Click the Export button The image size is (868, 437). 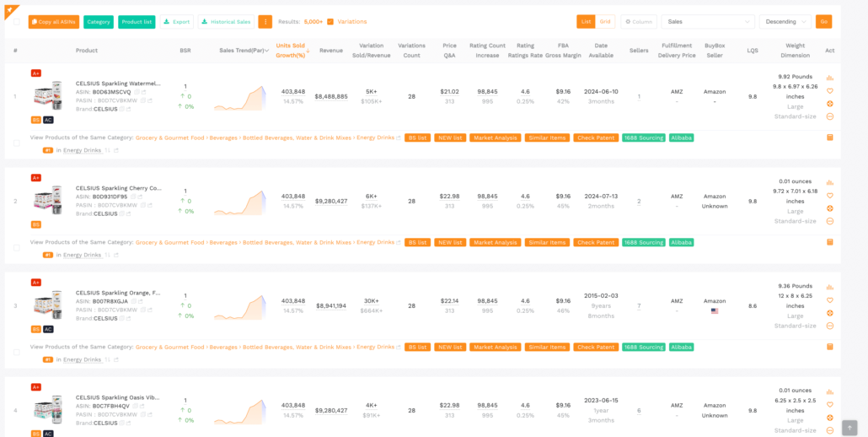tap(177, 22)
